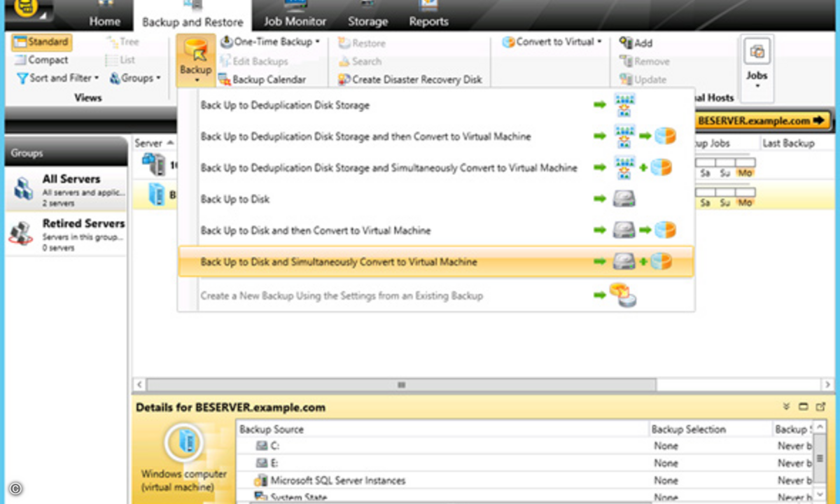Open the Backup Calendar
840x504 pixels.
point(262,79)
